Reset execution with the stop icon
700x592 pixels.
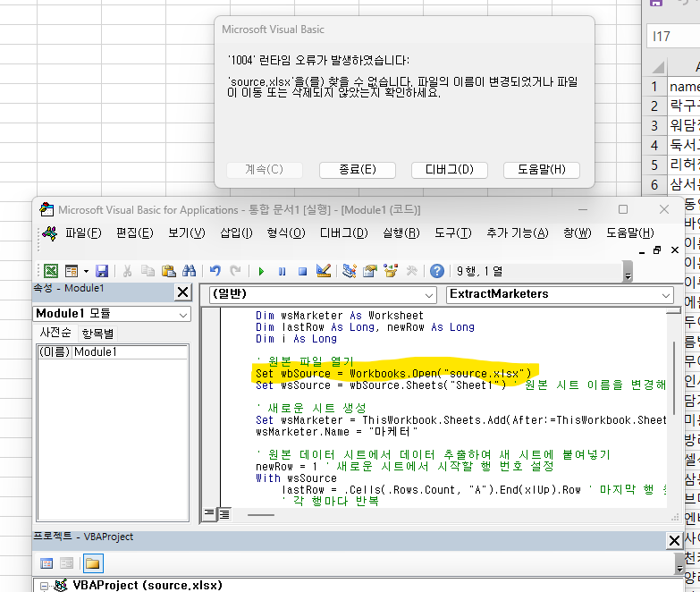303,271
